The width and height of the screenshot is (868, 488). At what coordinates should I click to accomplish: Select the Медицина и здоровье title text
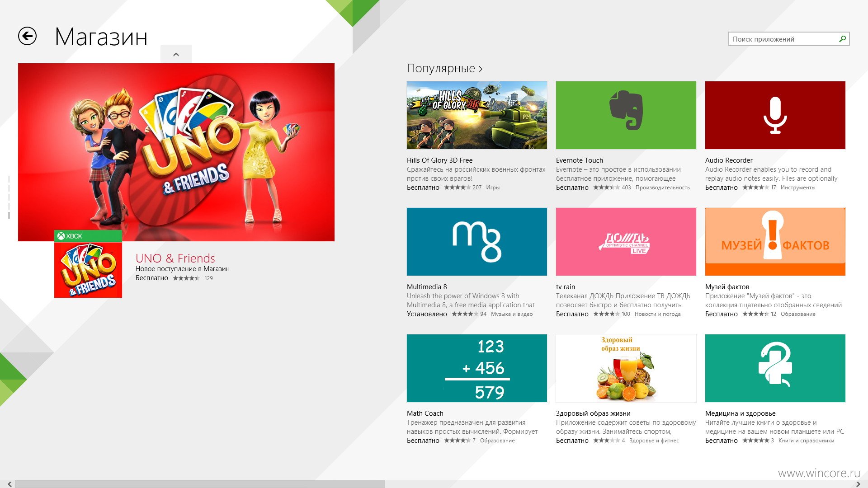pos(740,413)
